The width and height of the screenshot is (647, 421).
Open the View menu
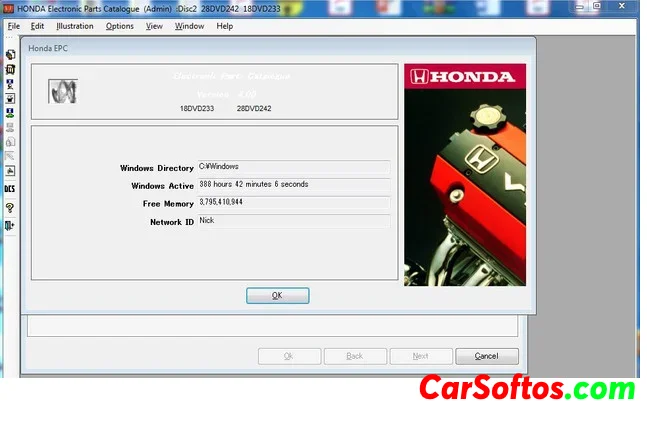click(x=154, y=26)
